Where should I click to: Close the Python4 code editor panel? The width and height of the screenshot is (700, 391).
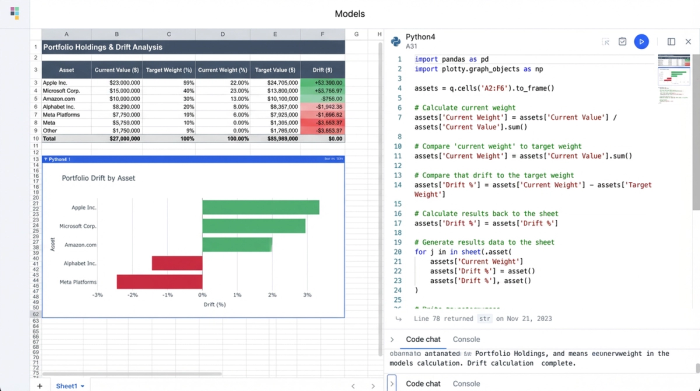[x=688, y=42]
